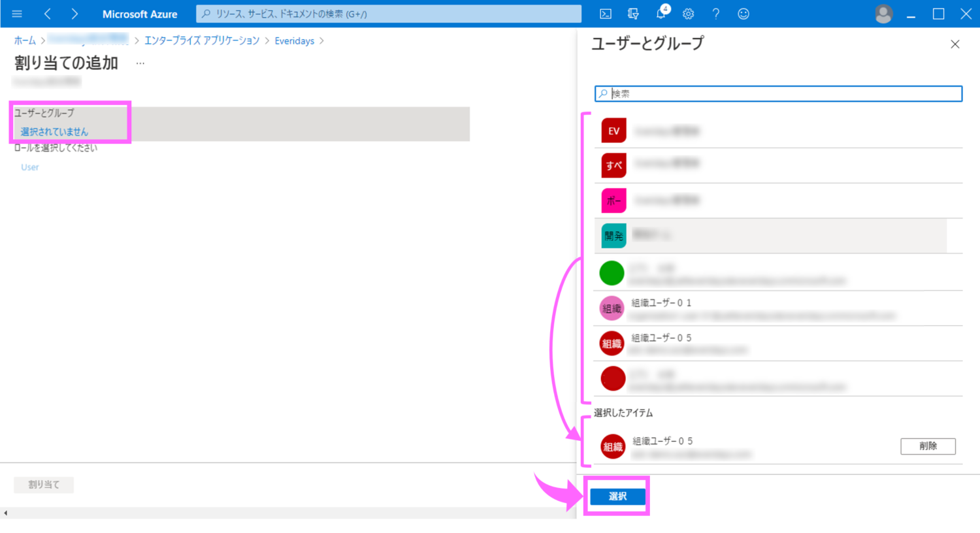
Task: Close the ユーザーとグループ panel
Action: [x=955, y=44]
